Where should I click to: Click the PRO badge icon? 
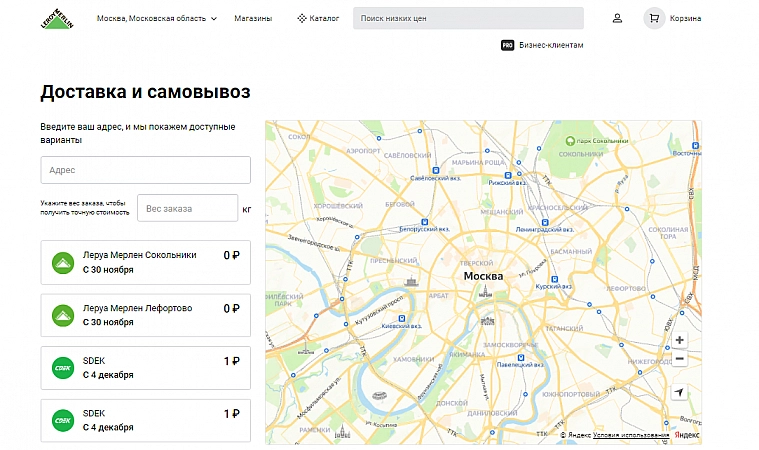pyautogui.click(x=507, y=45)
